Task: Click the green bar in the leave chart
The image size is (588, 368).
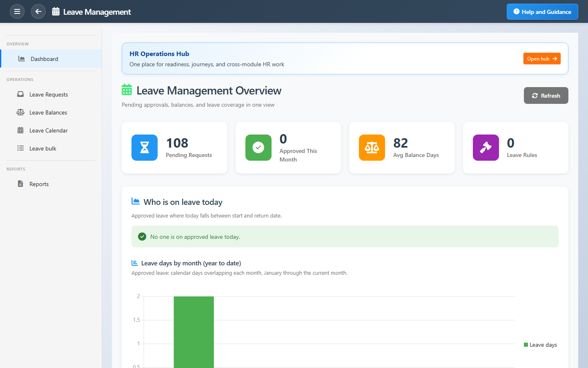Action: tap(194, 332)
